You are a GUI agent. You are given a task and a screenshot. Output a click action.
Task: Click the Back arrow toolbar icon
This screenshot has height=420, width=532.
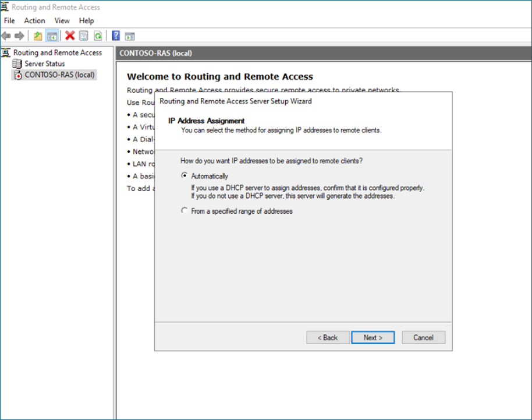(x=6, y=36)
